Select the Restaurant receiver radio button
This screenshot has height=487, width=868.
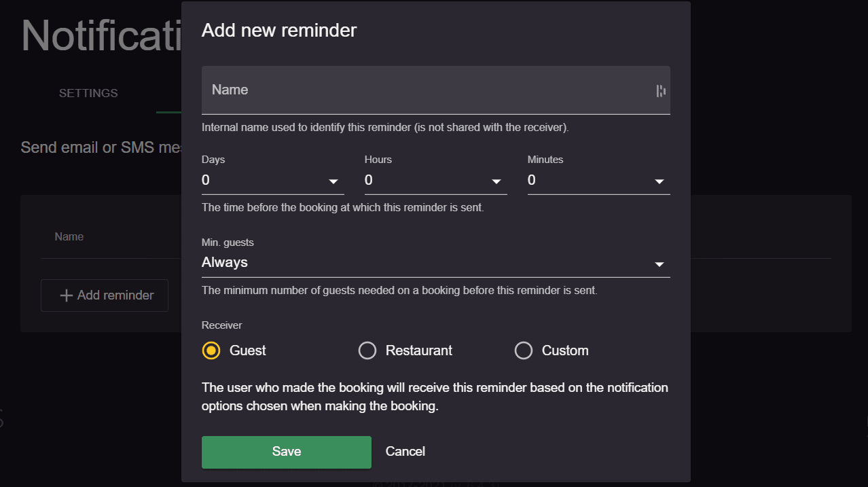coord(367,350)
